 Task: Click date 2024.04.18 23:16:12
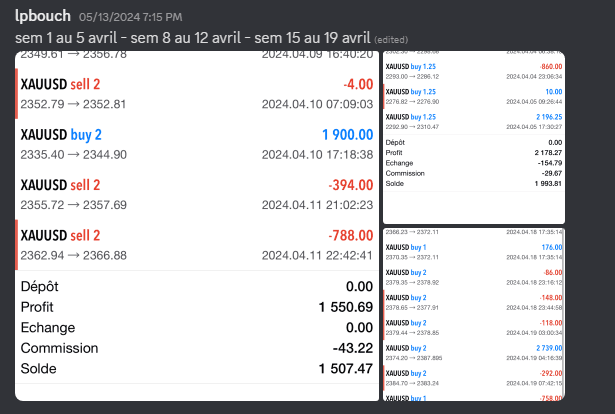point(535,283)
